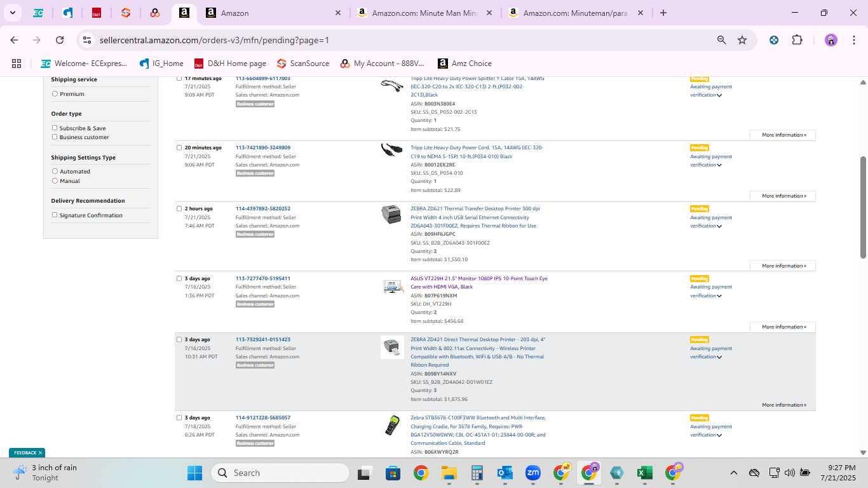Viewport: 868px width, 488px height.
Task: Open order 113-7277470-5195411
Action: coord(263,278)
